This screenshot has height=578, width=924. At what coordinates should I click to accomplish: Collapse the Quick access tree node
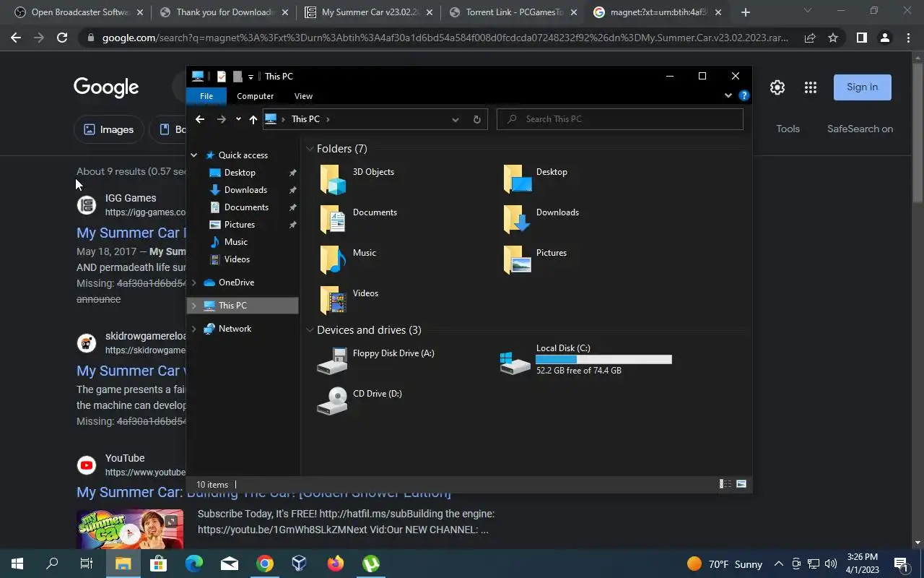[x=193, y=155]
